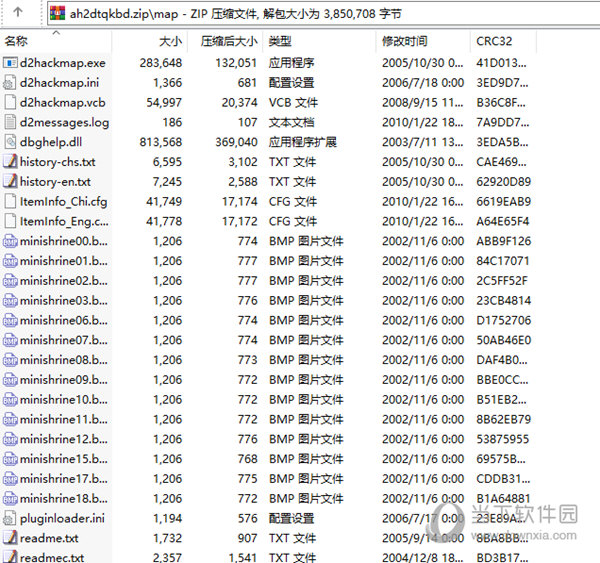This screenshot has height=563, width=600.
Task: Sort by 大小 column header
Action: (170, 41)
